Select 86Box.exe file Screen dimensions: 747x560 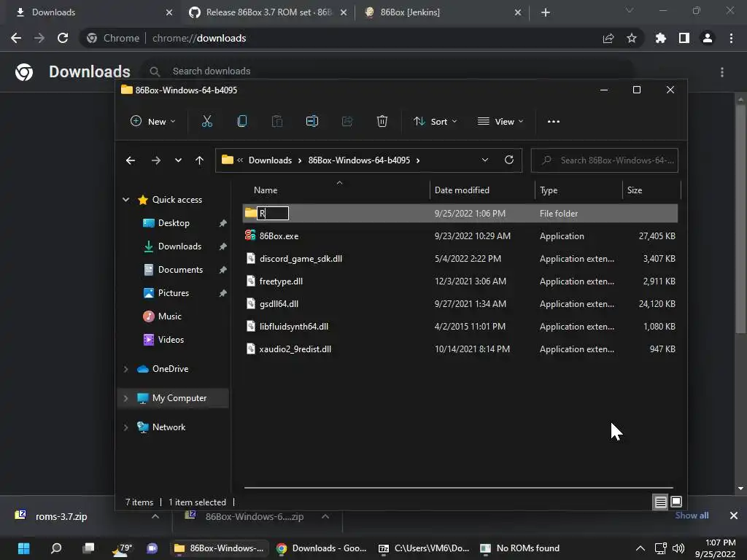point(279,236)
